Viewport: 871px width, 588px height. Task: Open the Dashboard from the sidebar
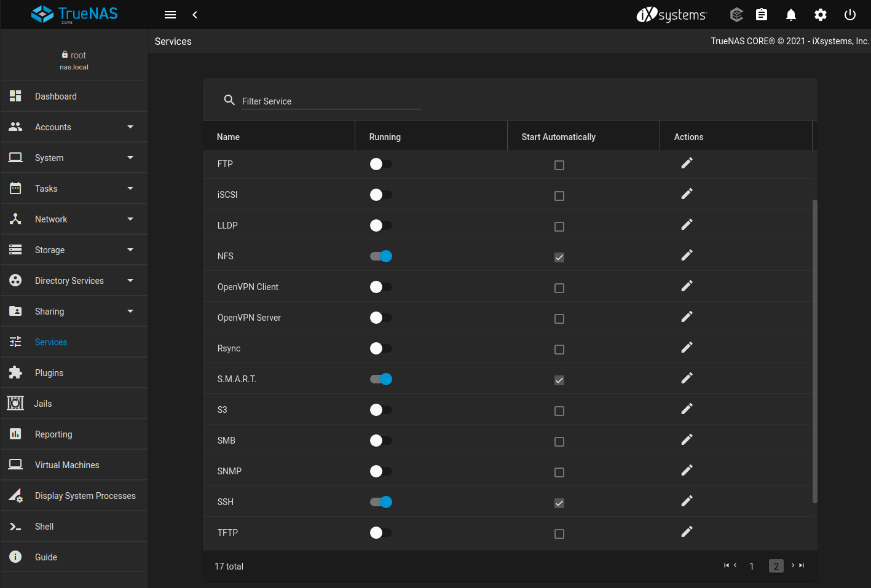click(56, 96)
